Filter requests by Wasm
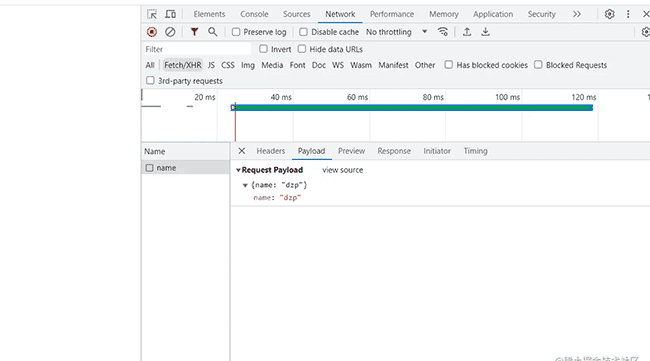 pyautogui.click(x=361, y=65)
